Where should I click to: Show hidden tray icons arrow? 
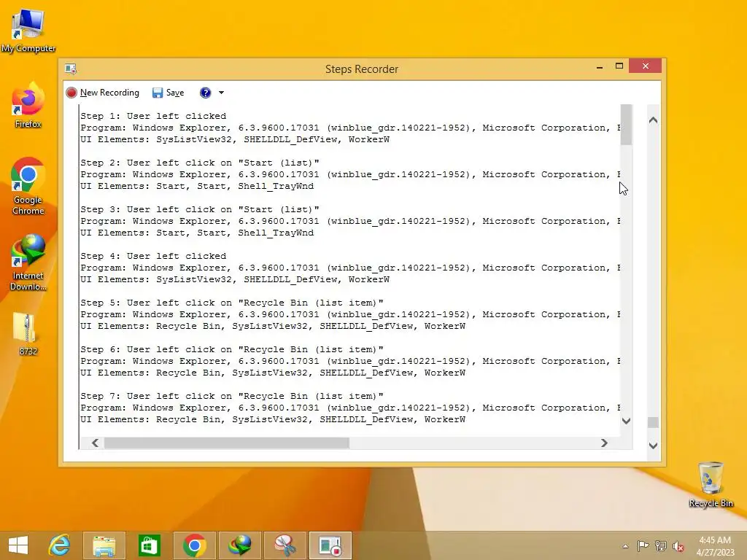point(625,546)
